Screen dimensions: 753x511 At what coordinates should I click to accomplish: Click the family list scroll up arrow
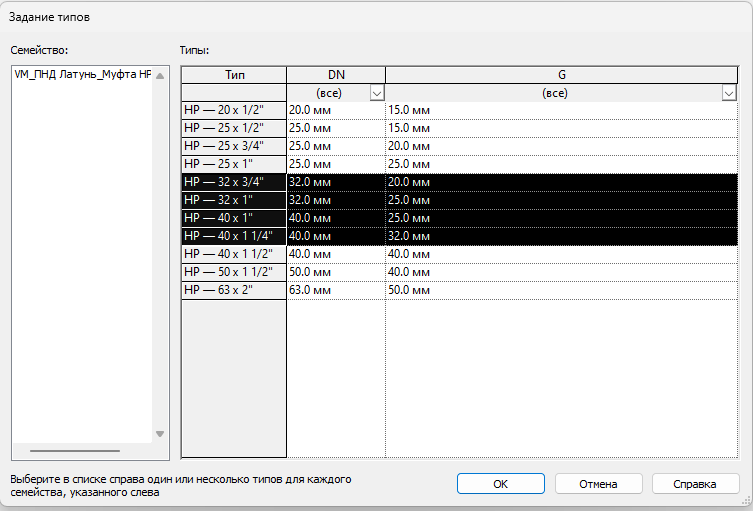(x=160, y=76)
